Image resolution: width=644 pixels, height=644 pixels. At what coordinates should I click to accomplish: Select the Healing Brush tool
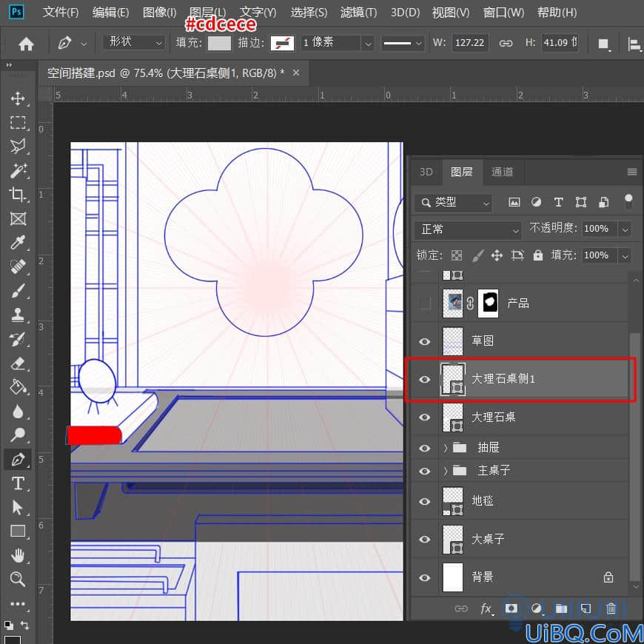[18, 267]
